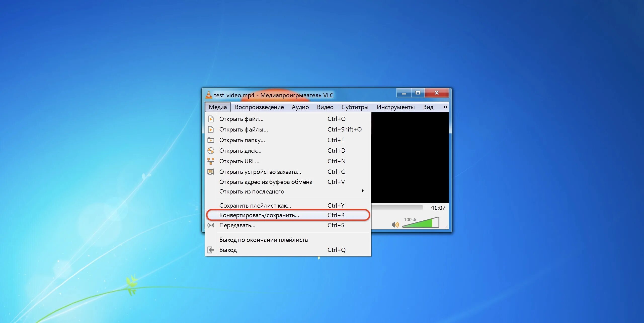644x323 pixels.
Task: Click the capture device card icon
Action: pos(211,172)
